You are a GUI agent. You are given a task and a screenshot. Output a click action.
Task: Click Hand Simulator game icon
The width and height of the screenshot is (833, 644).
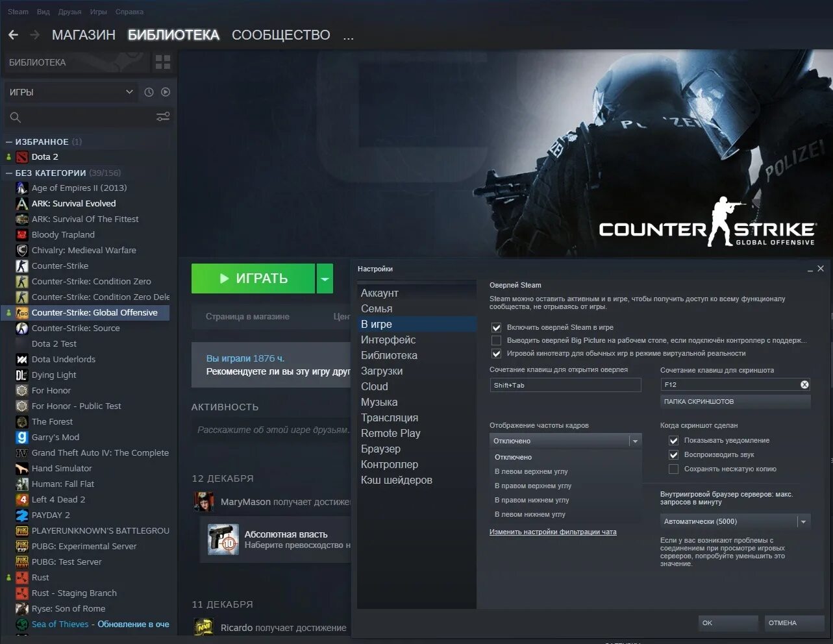point(22,469)
